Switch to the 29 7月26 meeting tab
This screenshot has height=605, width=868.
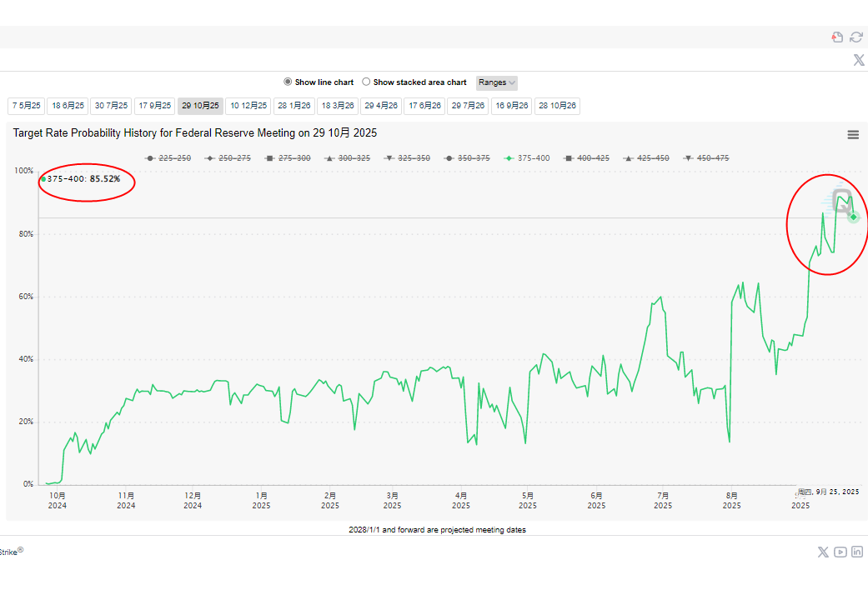468,106
